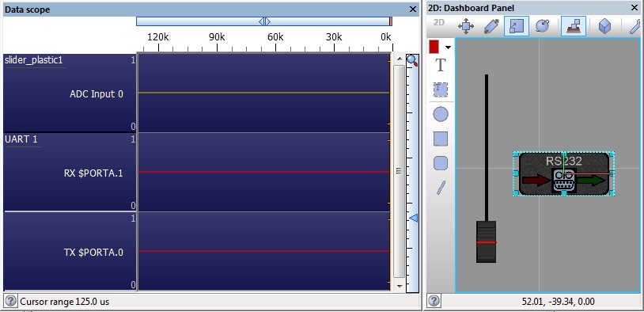Choose the rounded rectangle shape tool
The width and height of the screenshot is (644, 312).
pos(441,163)
